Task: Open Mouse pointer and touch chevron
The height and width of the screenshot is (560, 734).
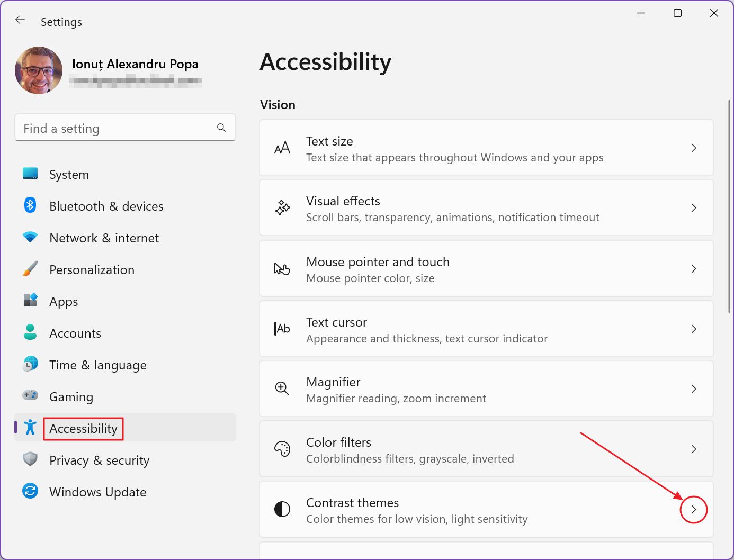Action: pos(694,268)
